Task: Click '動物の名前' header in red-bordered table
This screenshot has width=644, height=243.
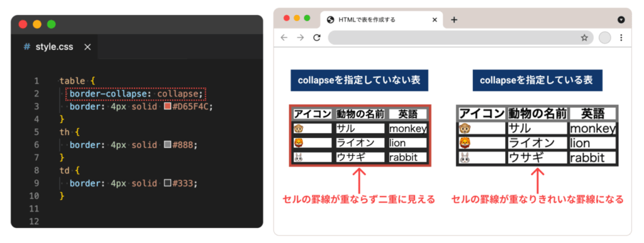Action: (x=360, y=114)
